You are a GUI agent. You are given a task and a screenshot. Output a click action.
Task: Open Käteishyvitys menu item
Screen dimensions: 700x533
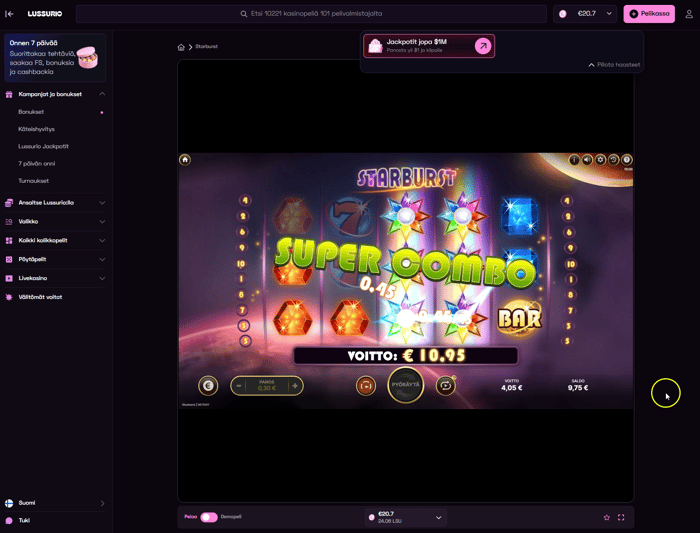[36, 129]
